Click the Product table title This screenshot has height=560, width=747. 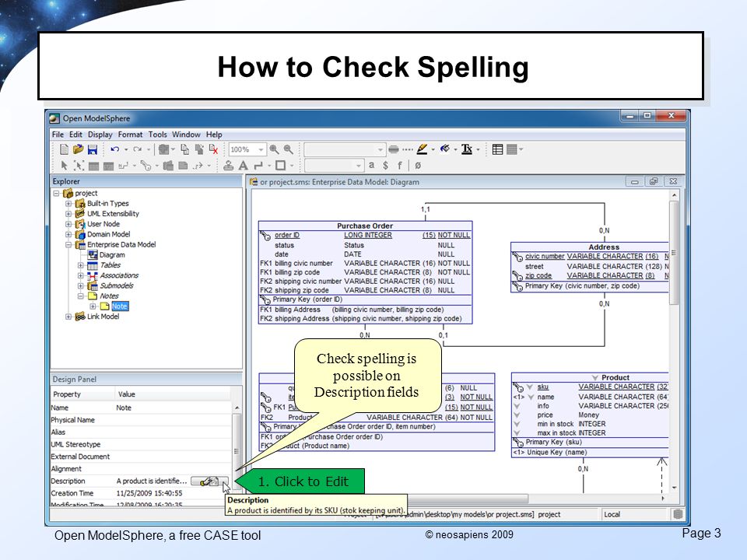coord(615,377)
